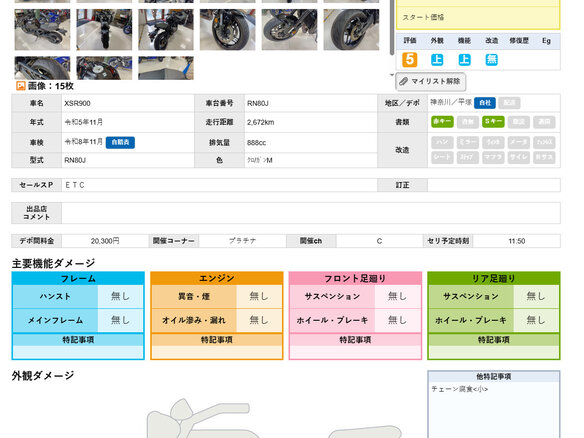Open the rear-view motorcycle thumbnail
The width and height of the screenshot is (584, 438).
pyautogui.click(x=104, y=30)
